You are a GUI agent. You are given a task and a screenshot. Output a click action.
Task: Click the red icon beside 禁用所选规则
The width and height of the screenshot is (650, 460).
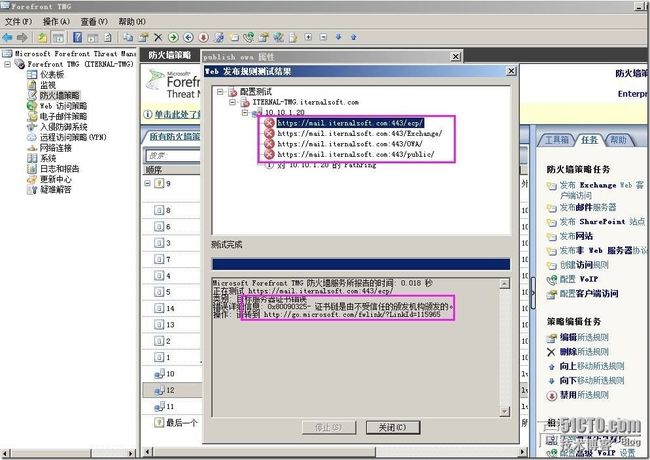pos(551,395)
